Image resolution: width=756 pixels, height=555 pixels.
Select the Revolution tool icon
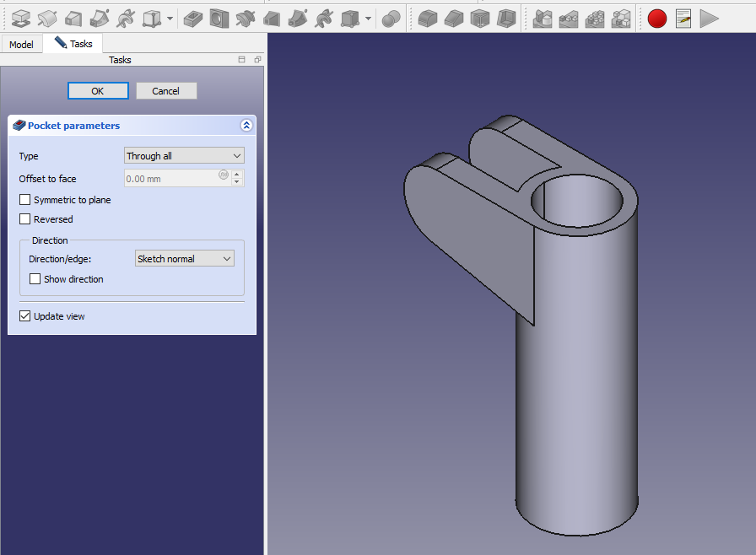(47, 18)
